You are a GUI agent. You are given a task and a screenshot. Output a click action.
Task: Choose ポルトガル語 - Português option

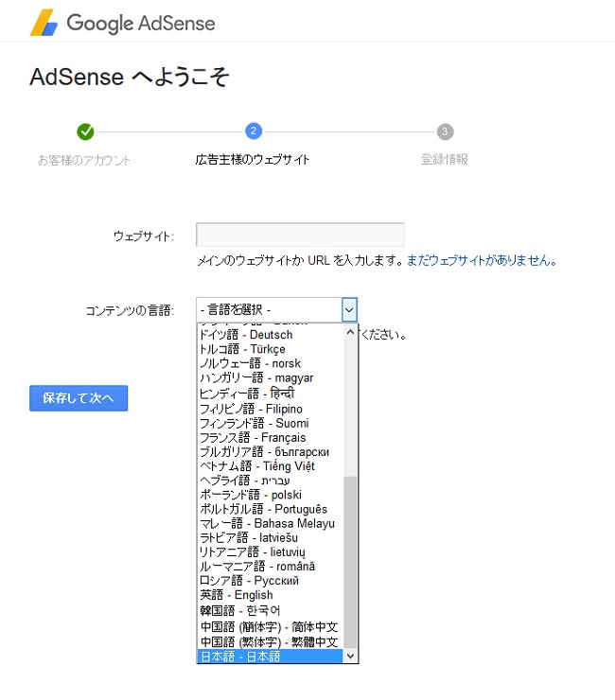pos(271,509)
